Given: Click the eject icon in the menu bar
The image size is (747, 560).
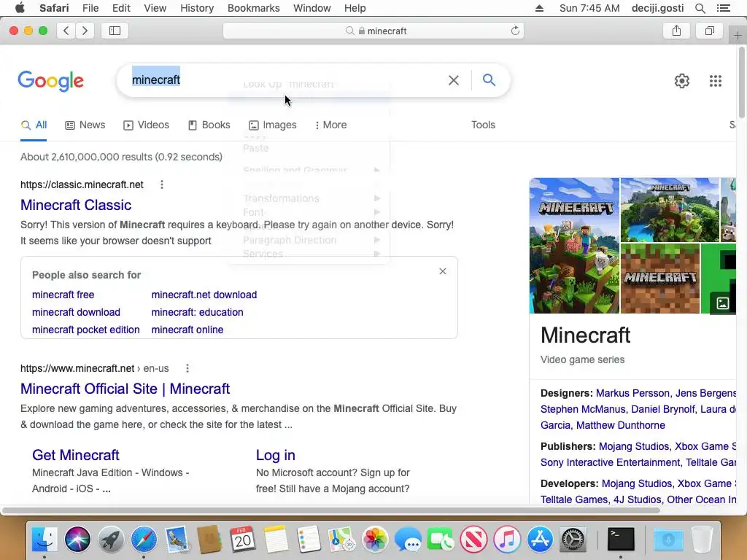Looking at the screenshot, I should click(539, 8).
